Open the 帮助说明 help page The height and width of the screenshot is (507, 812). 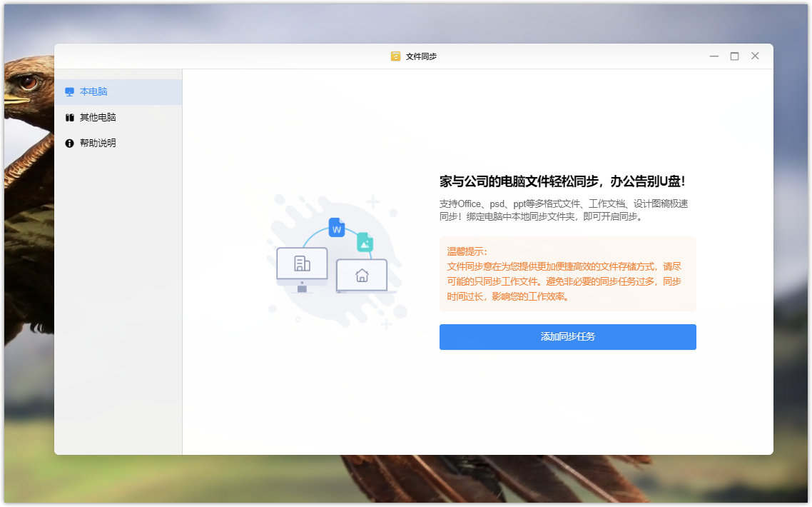[98, 144]
